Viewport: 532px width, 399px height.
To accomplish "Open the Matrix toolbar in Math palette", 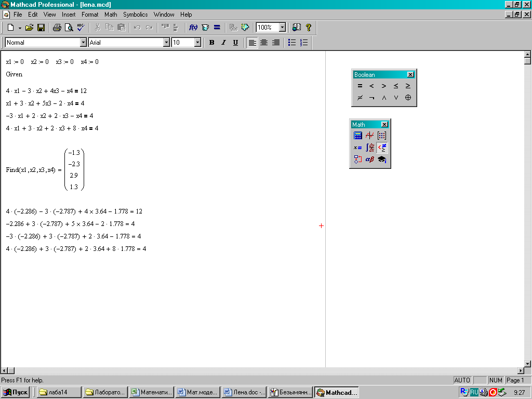I will [x=382, y=136].
